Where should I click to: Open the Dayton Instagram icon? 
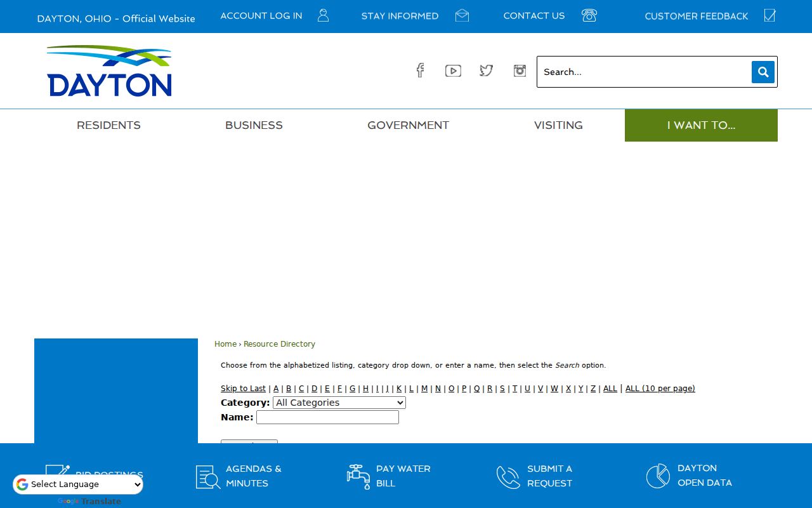(520, 70)
